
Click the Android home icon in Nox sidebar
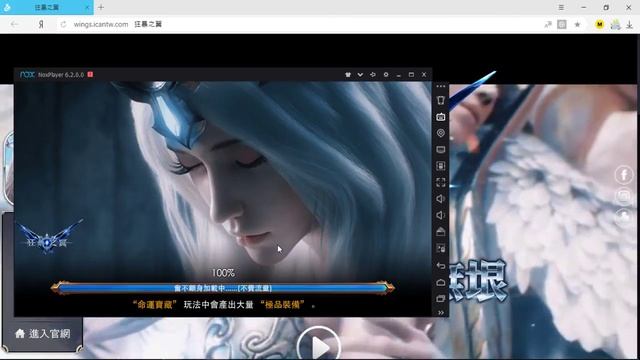point(440,282)
